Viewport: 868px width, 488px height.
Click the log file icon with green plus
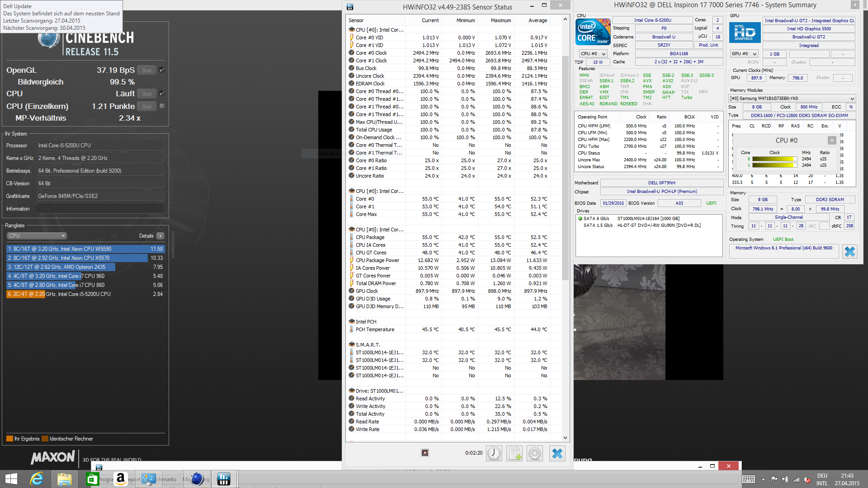514,453
